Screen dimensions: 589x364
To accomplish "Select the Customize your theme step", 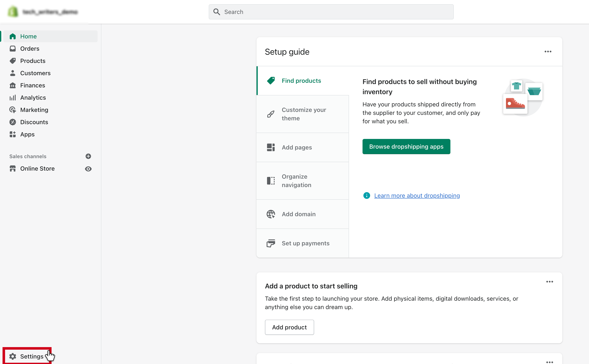I will [x=303, y=114].
